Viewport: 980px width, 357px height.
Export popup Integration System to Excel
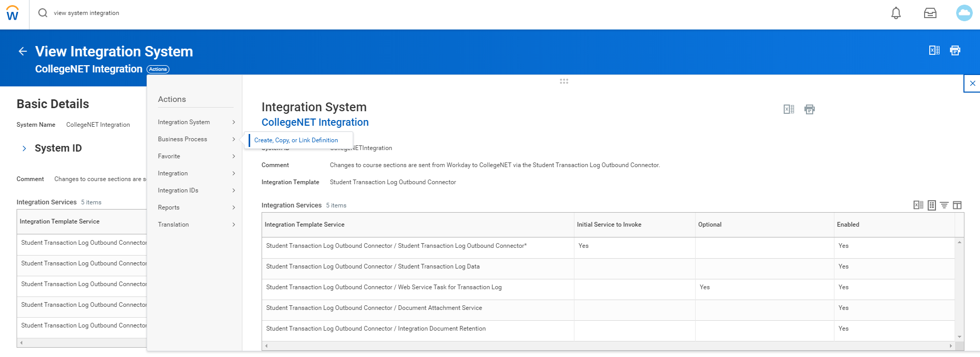[x=789, y=109]
